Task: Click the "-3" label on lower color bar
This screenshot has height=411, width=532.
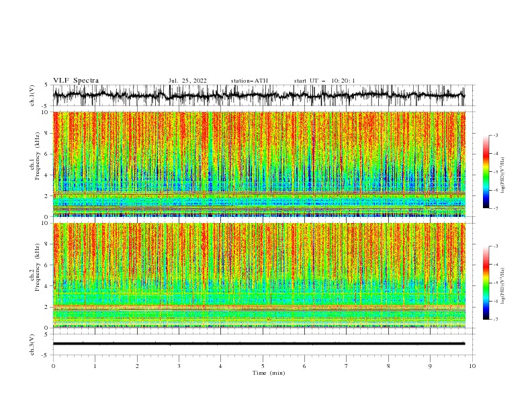Action: [496, 246]
